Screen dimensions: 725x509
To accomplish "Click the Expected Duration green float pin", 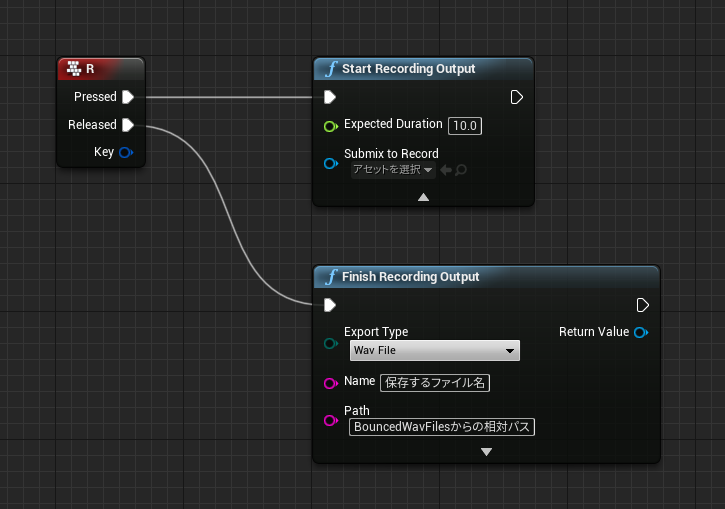I will click(331, 126).
